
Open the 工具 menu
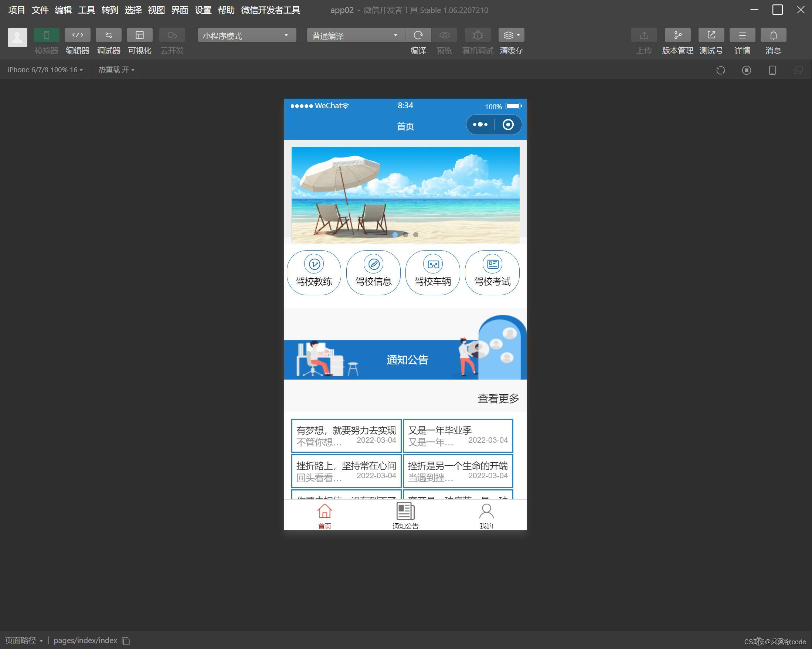pos(86,10)
